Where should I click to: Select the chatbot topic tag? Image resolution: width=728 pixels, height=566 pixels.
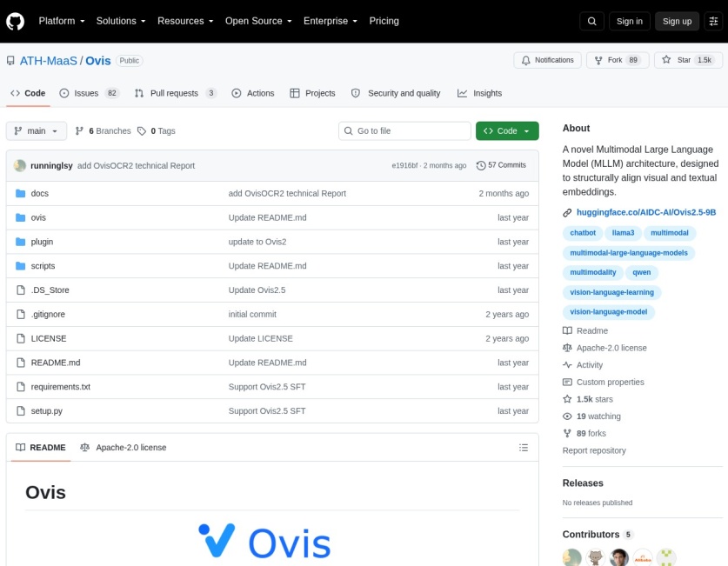point(583,233)
